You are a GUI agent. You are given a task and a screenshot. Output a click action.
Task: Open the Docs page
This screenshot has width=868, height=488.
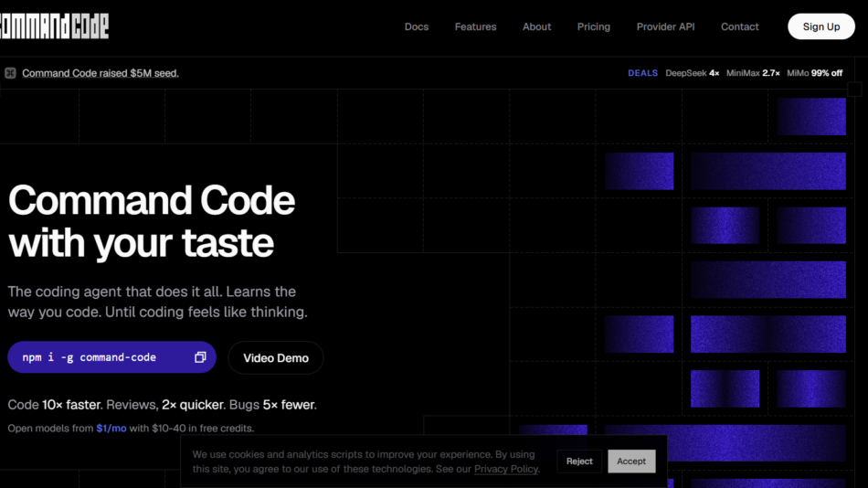(417, 27)
